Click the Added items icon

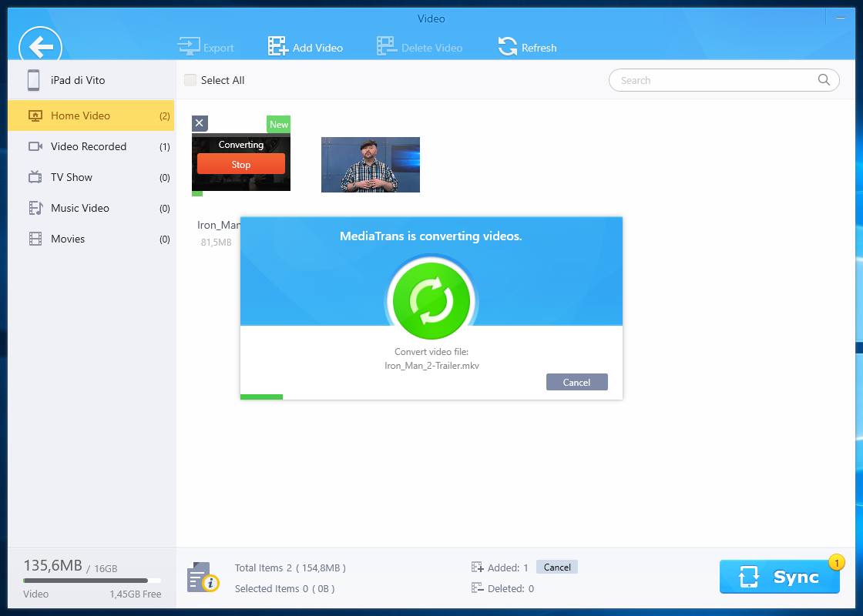tap(477, 567)
